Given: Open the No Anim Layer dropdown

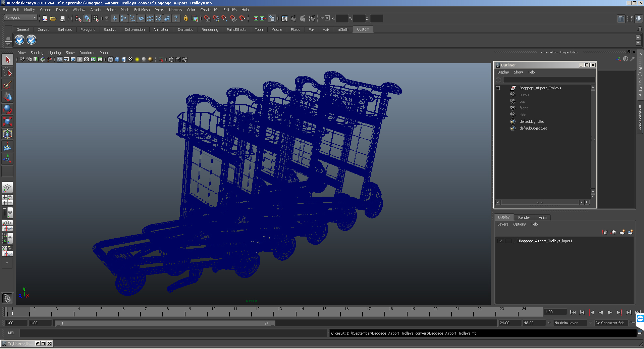Looking at the screenshot, I should coord(570,323).
